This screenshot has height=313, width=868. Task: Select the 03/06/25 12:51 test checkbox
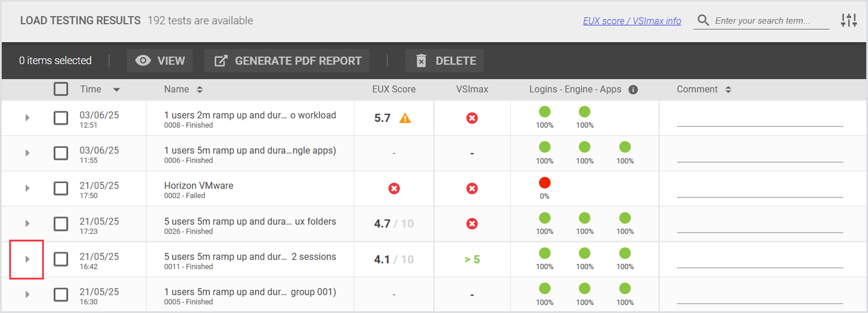61,118
